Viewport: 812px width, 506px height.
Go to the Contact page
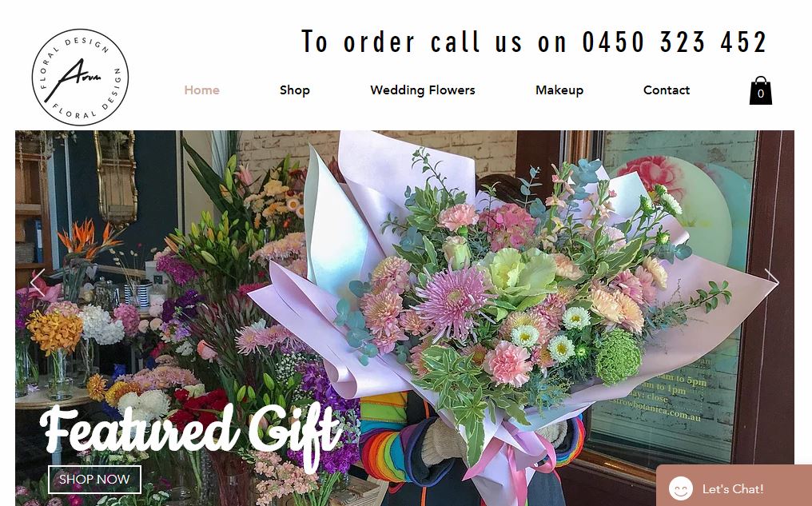pyautogui.click(x=667, y=90)
